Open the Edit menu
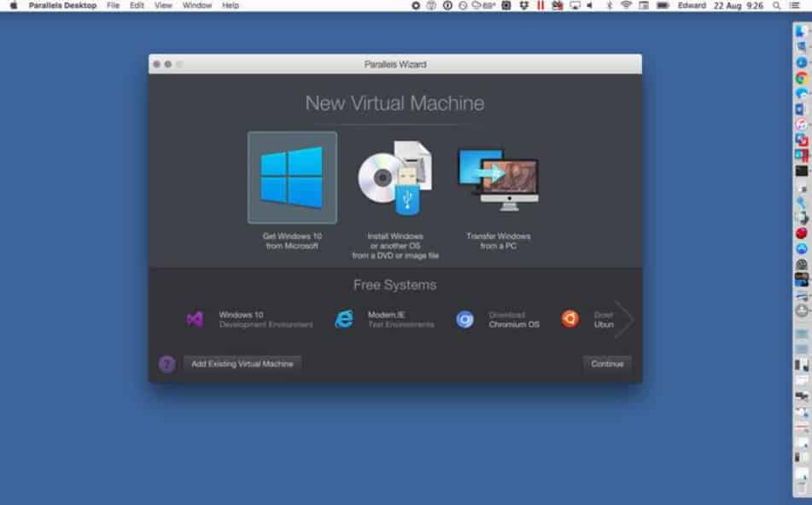Image resolution: width=812 pixels, height=505 pixels. click(x=137, y=6)
